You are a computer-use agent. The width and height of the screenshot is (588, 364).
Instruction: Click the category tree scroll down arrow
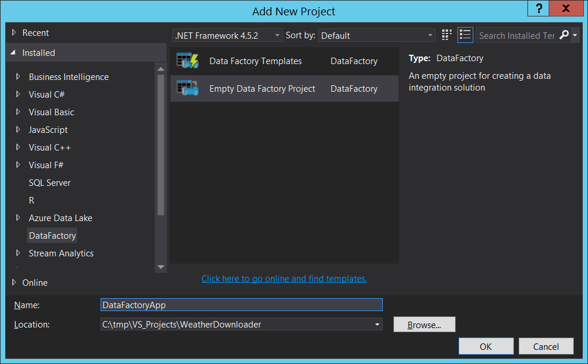click(161, 267)
